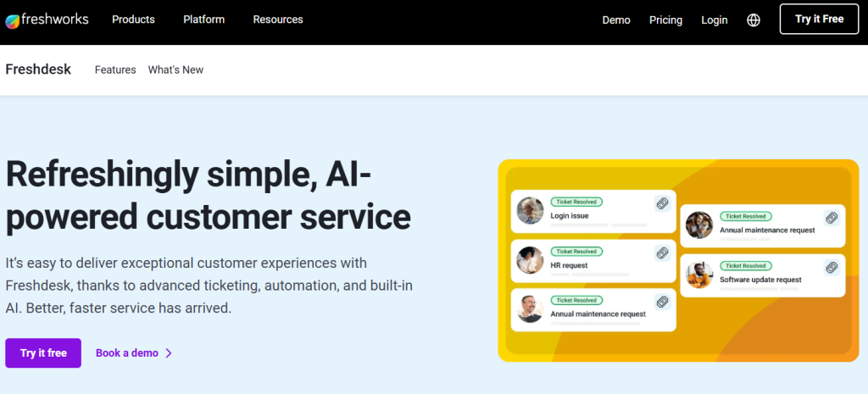Click attachment icon on HR request ticket

point(662,253)
